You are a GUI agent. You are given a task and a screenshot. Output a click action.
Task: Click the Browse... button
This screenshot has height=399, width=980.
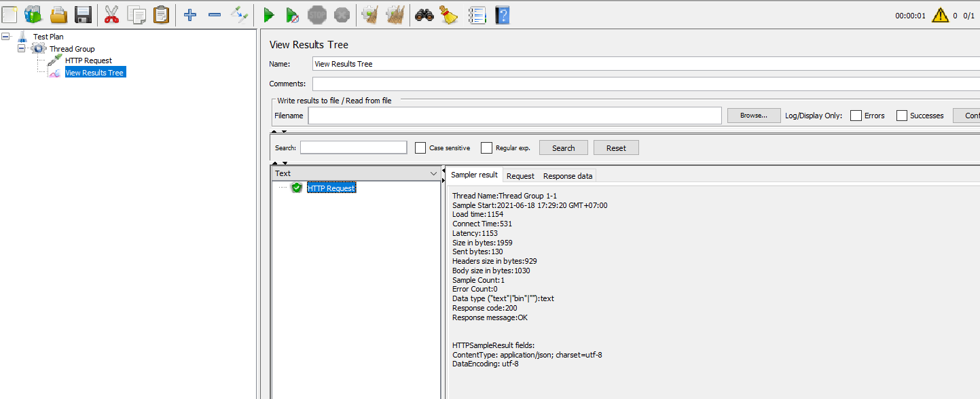pyautogui.click(x=754, y=116)
